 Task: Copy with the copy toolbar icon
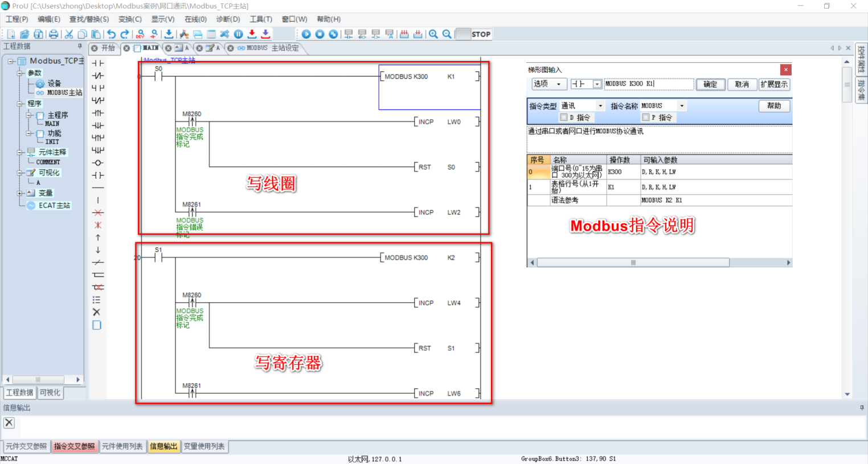[83, 34]
